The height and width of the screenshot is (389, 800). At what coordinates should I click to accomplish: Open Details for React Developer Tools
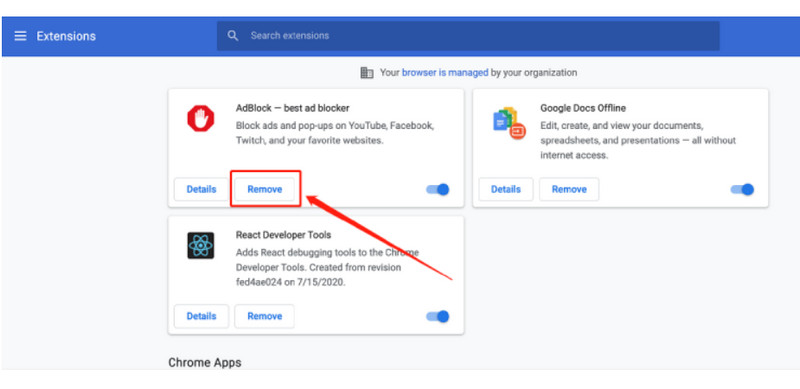[x=201, y=316]
